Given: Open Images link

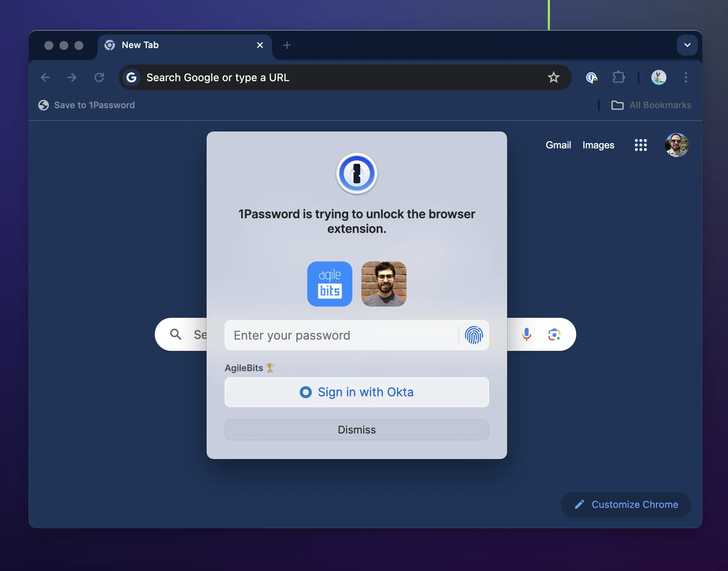Looking at the screenshot, I should click(598, 145).
